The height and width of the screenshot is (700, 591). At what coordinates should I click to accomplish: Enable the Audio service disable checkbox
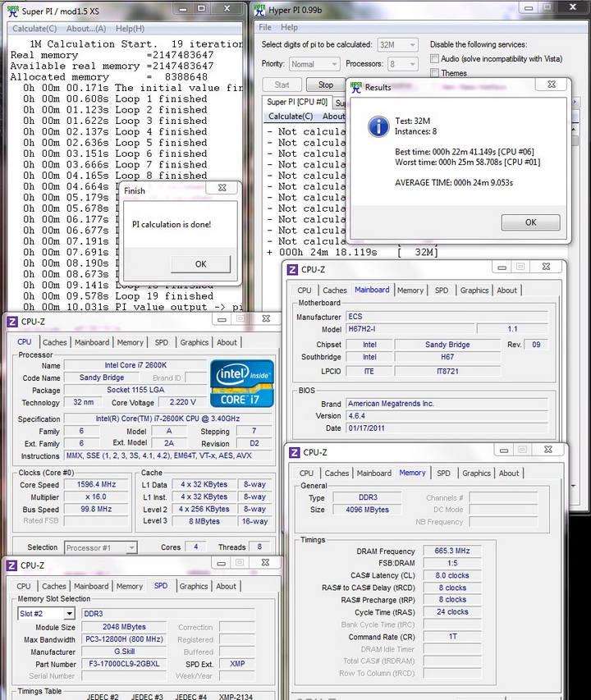[x=434, y=58]
